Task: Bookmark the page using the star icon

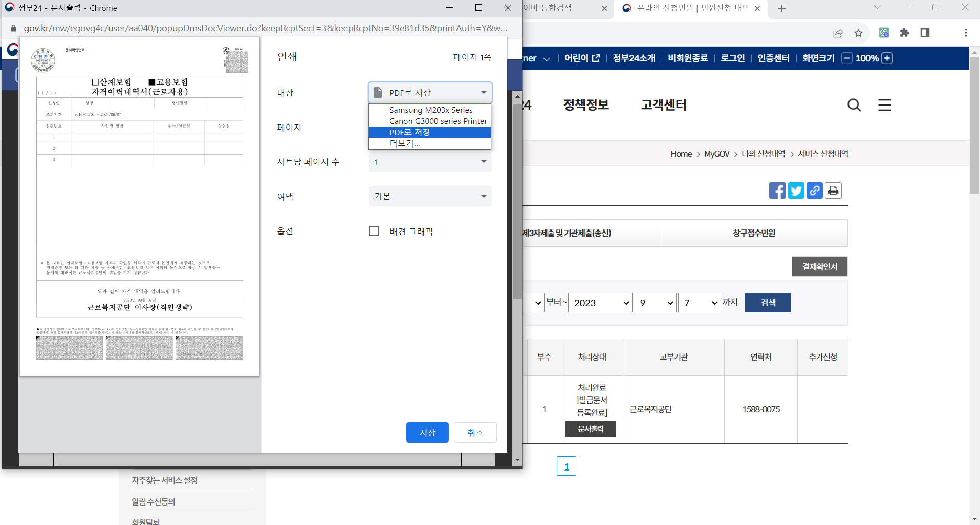Action: coord(858,32)
